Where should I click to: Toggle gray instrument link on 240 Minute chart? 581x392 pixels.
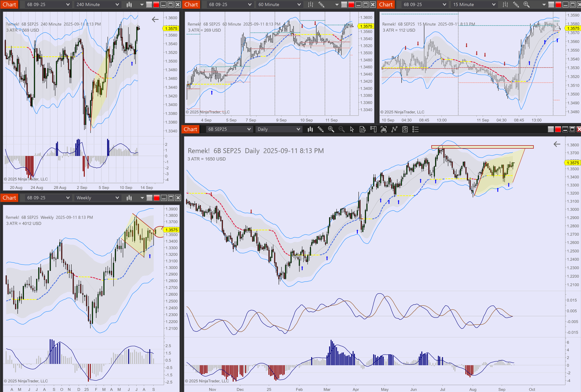(x=149, y=4)
